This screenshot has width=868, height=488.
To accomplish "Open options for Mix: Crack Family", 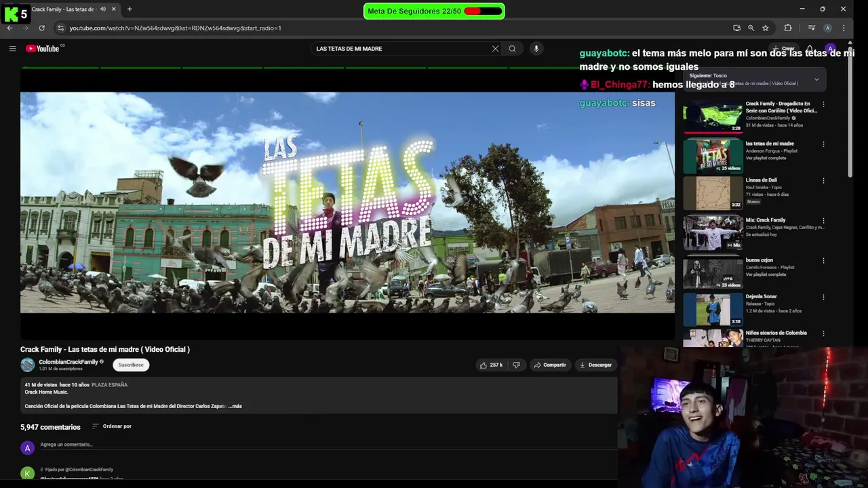I will coord(823,221).
